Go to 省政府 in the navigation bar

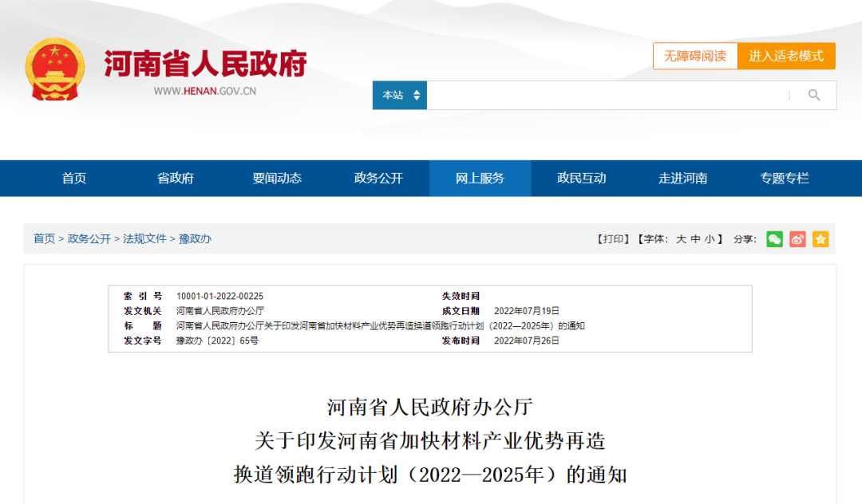176,179
